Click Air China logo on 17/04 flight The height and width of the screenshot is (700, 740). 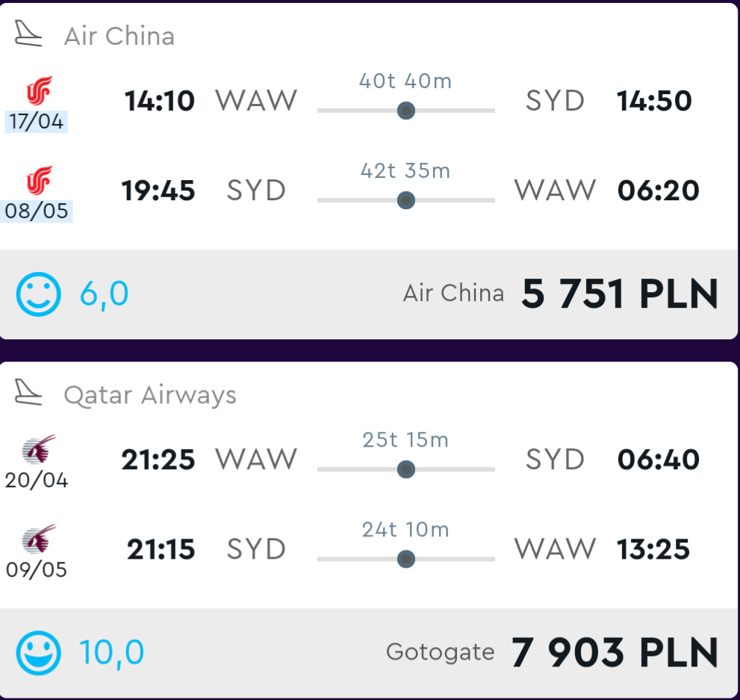pos(39,90)
